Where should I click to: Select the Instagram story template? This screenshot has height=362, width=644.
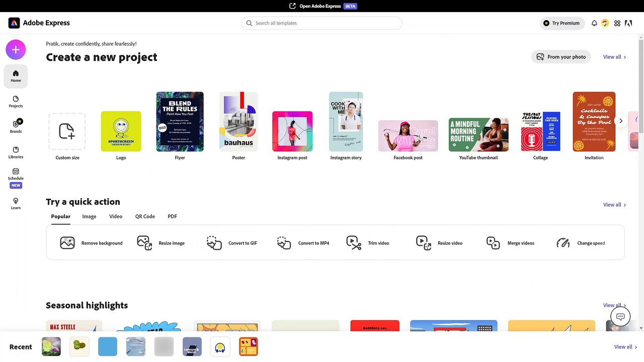[346, 122]
